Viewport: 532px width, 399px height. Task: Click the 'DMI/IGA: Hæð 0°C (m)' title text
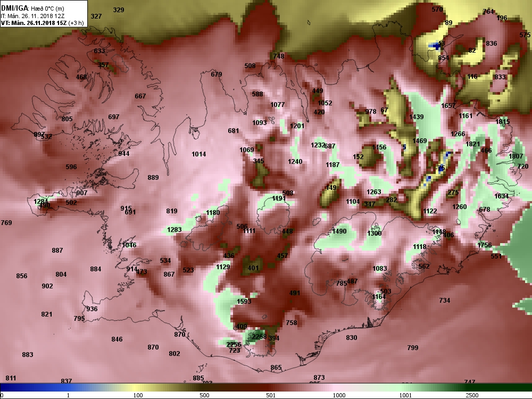pos(33,8)
